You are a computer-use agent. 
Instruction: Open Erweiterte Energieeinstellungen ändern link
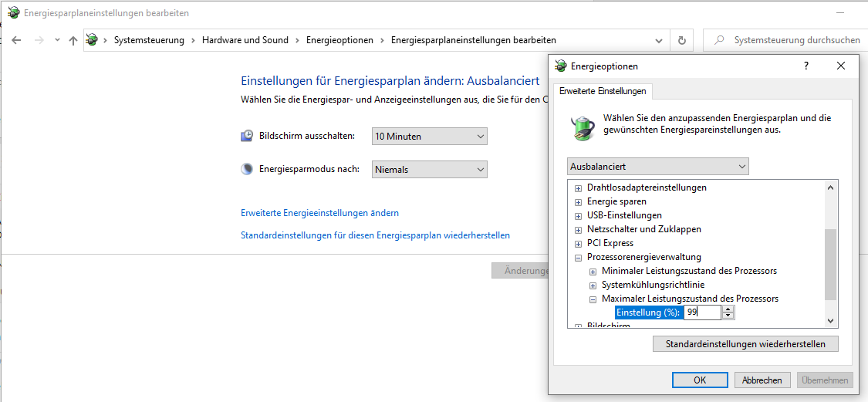click(x=320, y=213)
